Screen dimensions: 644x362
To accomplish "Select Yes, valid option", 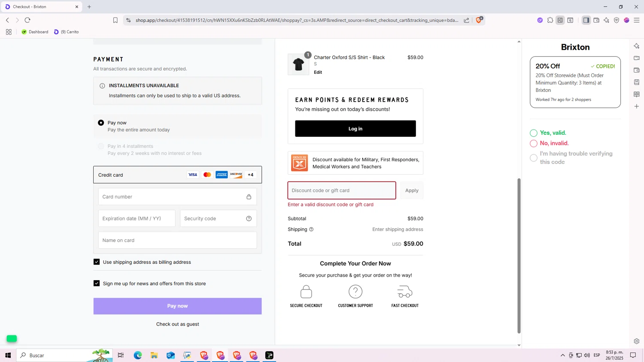I will 534,133.
